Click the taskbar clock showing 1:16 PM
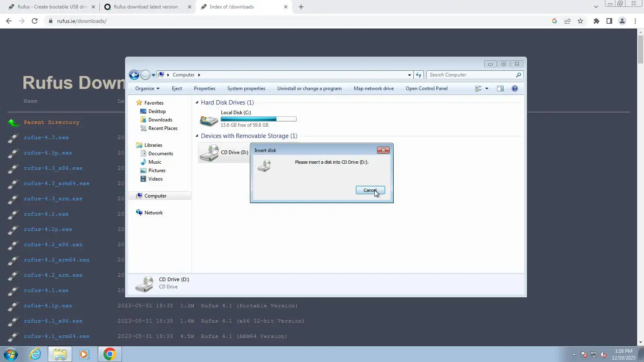The height and width of the screenshot is (362, 644). [623, 354]
